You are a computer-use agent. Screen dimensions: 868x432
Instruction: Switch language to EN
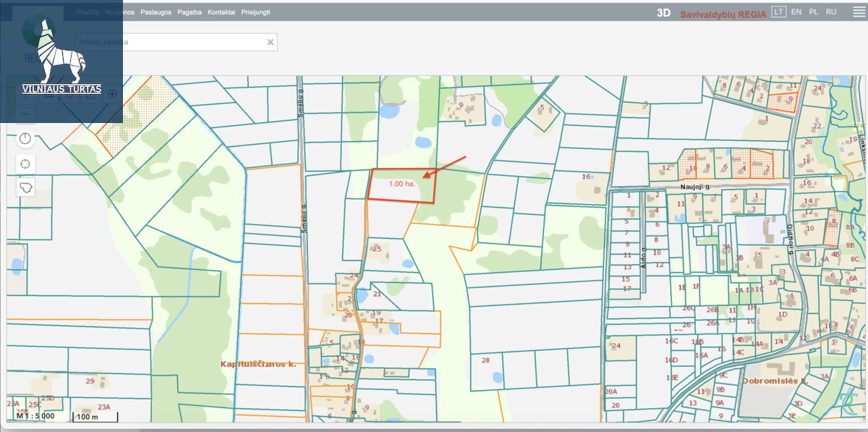(x=796, y=12)
